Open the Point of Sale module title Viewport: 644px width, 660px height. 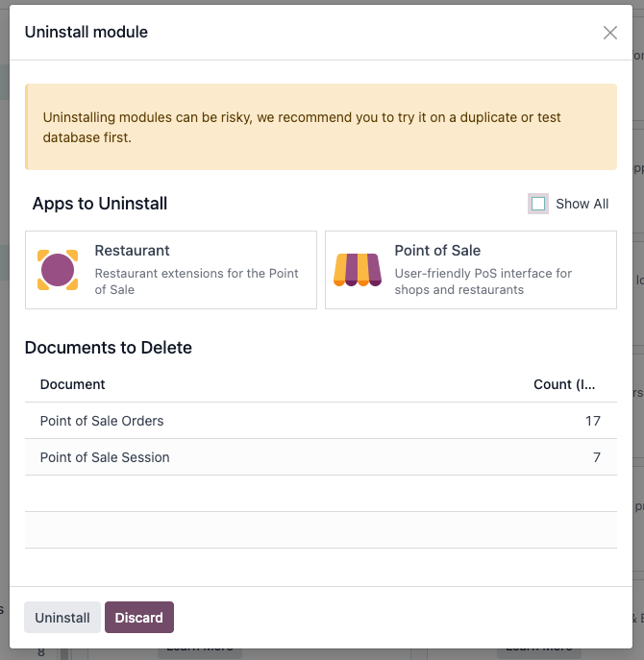[437, 251]
